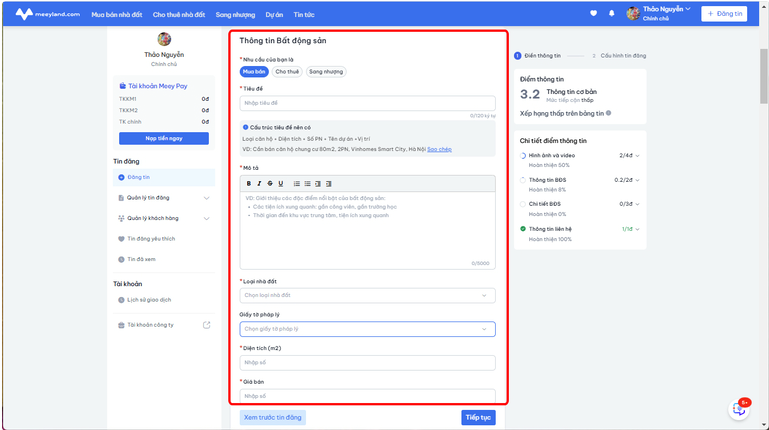Image resolution: width=769 pixels, height=430 pixels.
Task: Expand Thông tin liên hệ score details
Action: click(637, 229)
